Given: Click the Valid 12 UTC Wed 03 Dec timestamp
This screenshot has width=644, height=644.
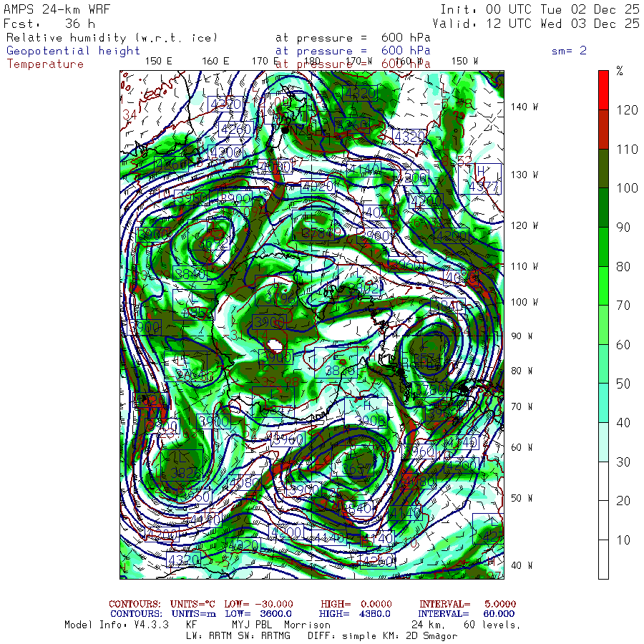Looking at the screenshot, I should coord(540,23).
